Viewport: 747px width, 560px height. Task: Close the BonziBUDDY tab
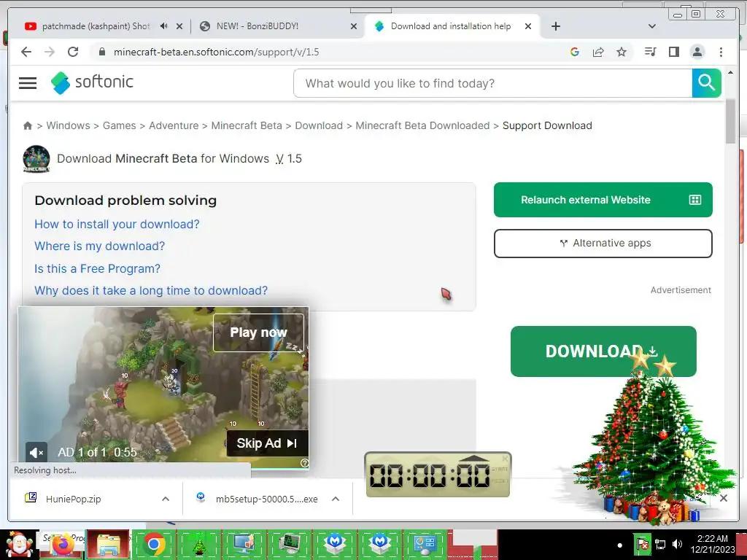tap(354, 26)
